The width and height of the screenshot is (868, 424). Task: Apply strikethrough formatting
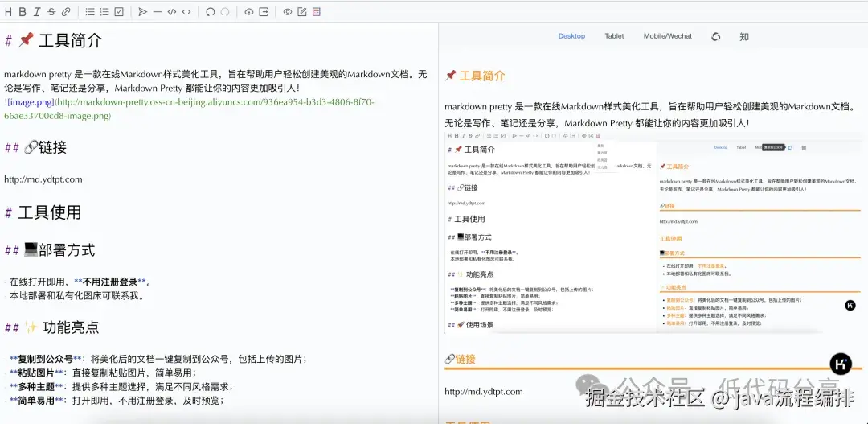click(x=51, y=11)
